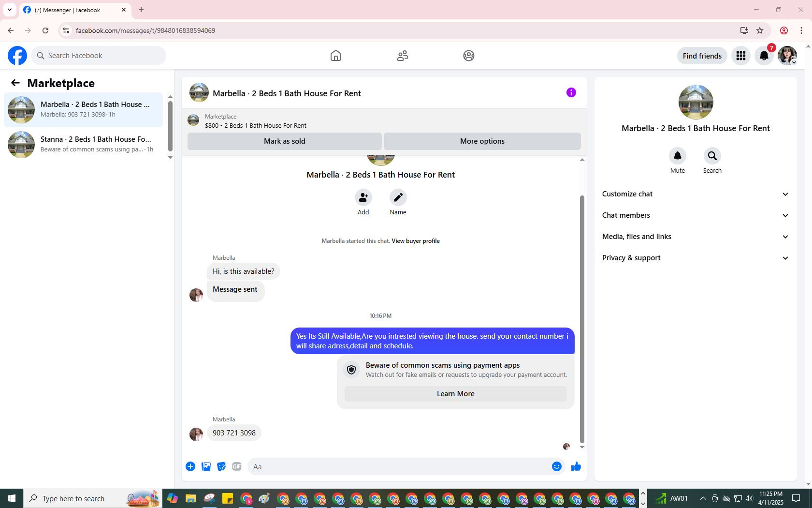This screenshot has width=812, height=508.
Task: Click the 903 721 3098 message bubble
Action: [234, 433]
